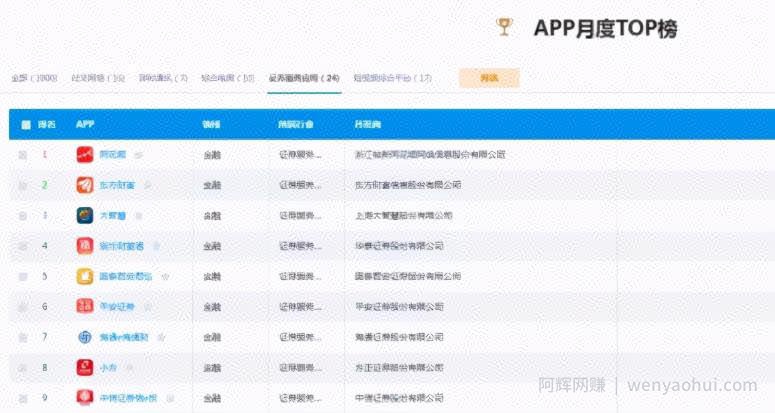Favorite 小方 using its star icon
775x413 pixels.
[129, 368]
